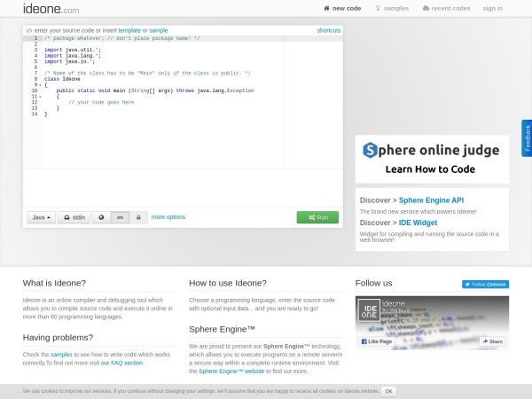
Task: Click Twitter Follow @ideone button
Action: coord(485,285)
